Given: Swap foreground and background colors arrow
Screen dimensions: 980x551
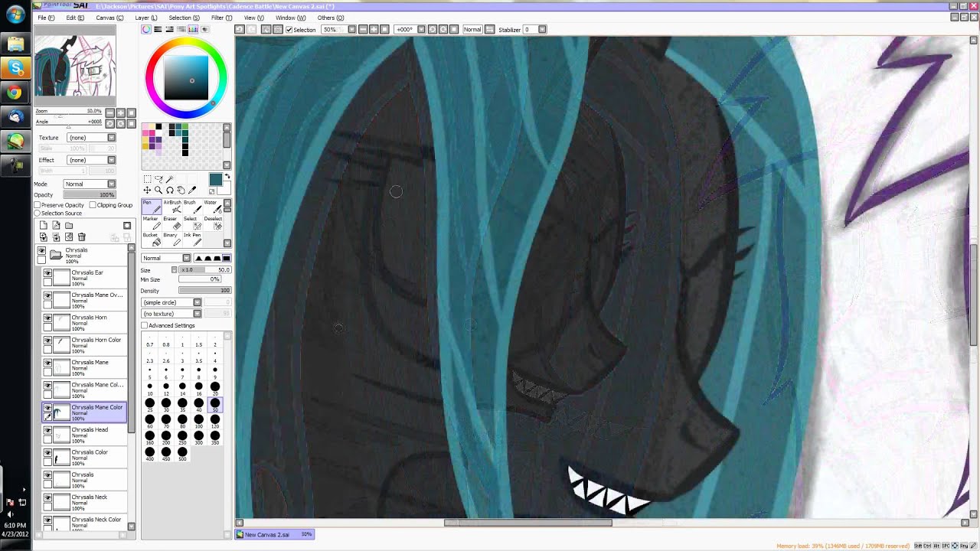Looking at the screenshot, I should (x=227, y=178).
